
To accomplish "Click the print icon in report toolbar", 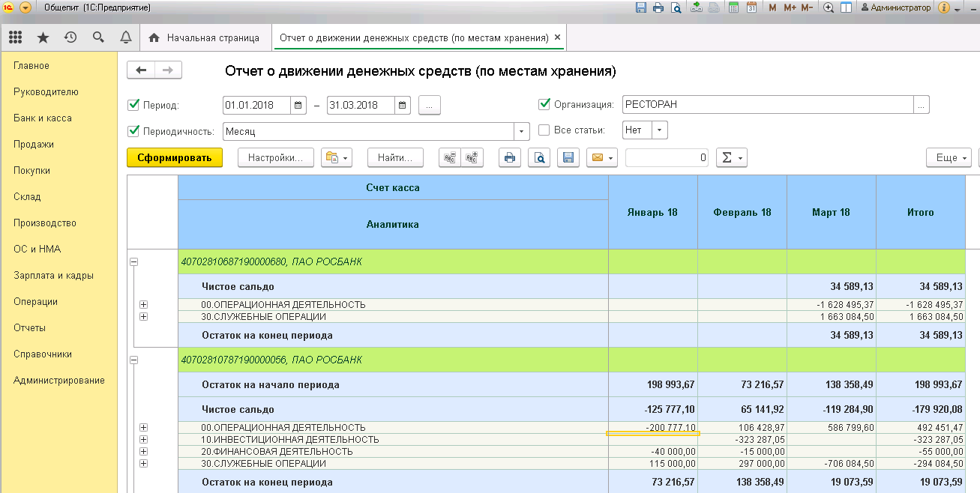I will click(x=510, y=158).
